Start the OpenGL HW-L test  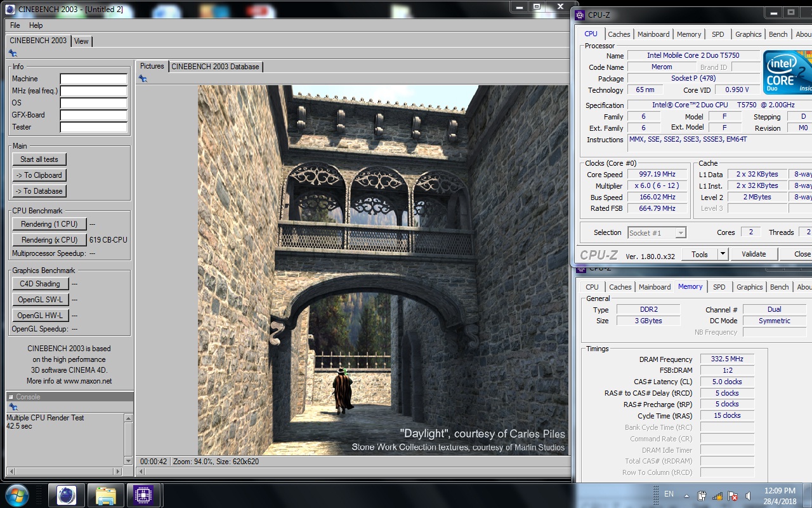[x=40, y=316]
